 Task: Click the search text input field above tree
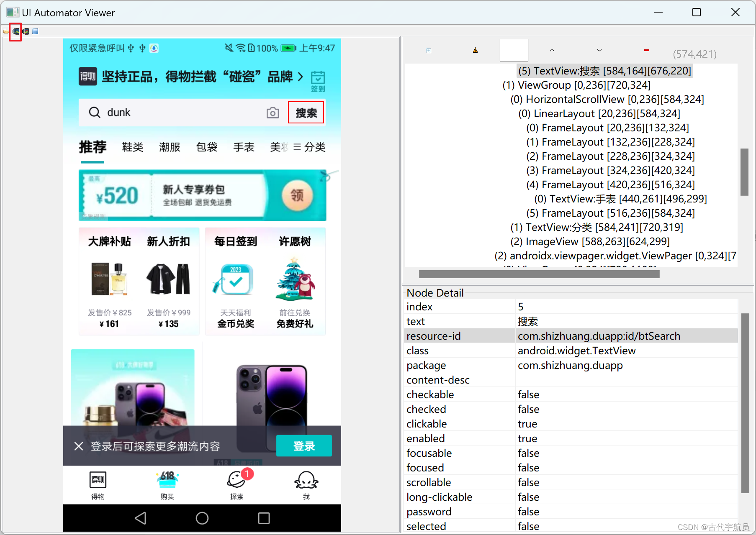(514, 50)
